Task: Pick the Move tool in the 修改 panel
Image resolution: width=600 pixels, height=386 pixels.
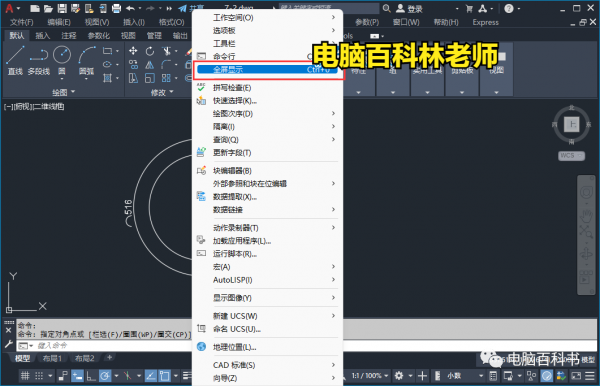Action: (133, 51)
